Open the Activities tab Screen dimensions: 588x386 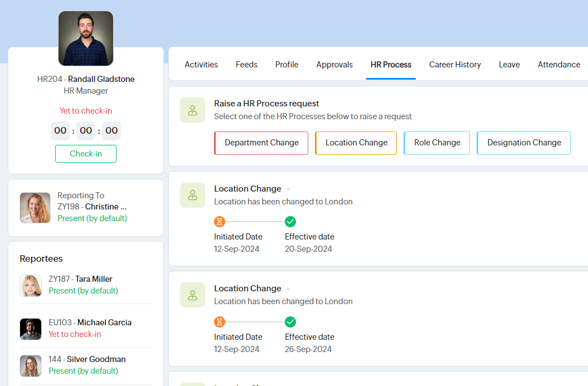coord(201,65)
